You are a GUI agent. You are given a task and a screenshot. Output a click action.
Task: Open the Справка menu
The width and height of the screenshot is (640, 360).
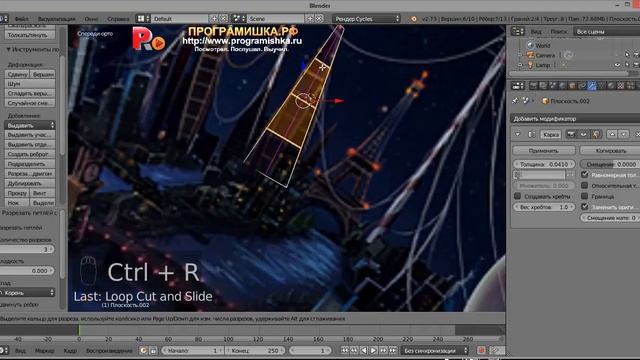click(118, 19)
